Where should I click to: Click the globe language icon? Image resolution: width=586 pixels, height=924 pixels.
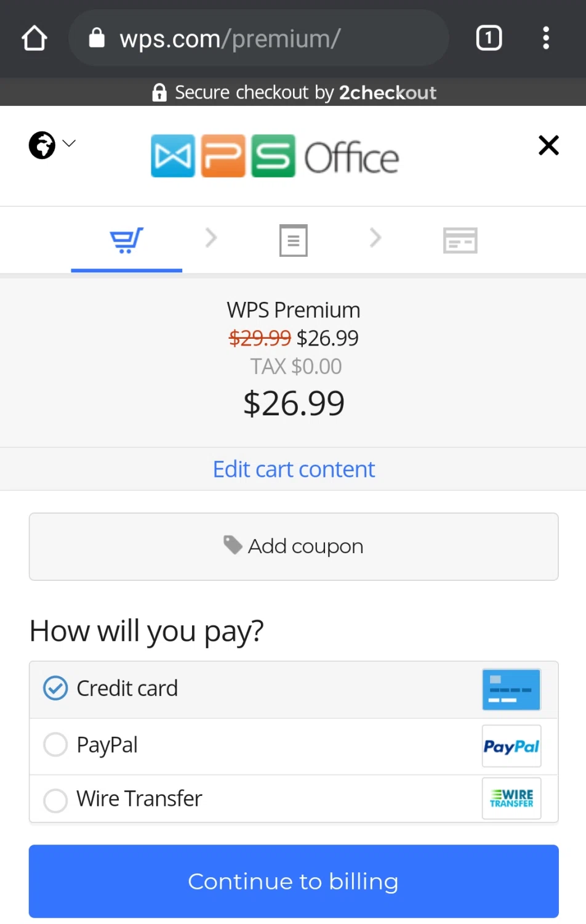pos(42,145)
